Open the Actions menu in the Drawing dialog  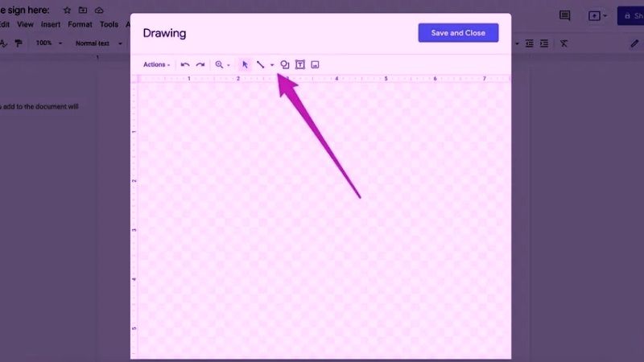(156, 64)
